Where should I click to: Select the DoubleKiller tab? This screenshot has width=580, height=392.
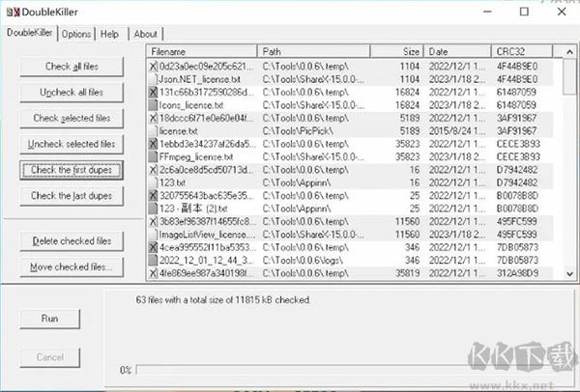(30, 33)
